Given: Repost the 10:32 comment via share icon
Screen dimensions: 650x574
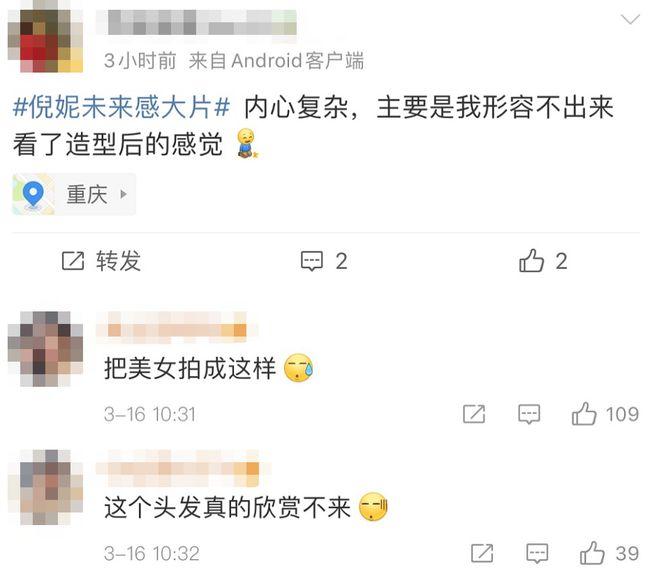Looking at the screenshot, I should point(482,553).
